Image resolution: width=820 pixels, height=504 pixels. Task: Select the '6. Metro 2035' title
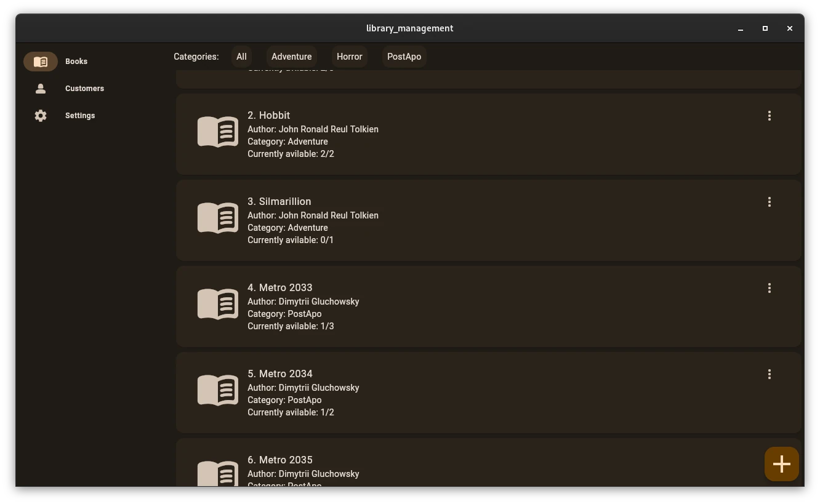point(280,460)
